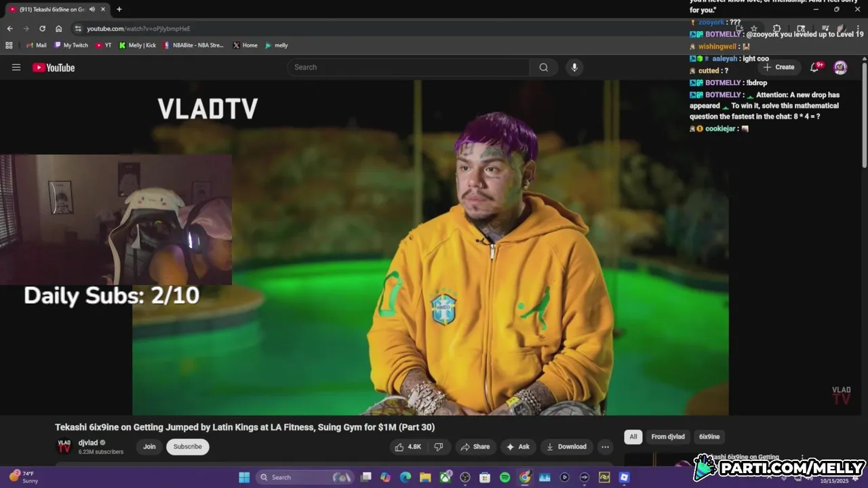868x488 pixels.
Task: Click the VLADTV video player area
Action: coord(431,247)
